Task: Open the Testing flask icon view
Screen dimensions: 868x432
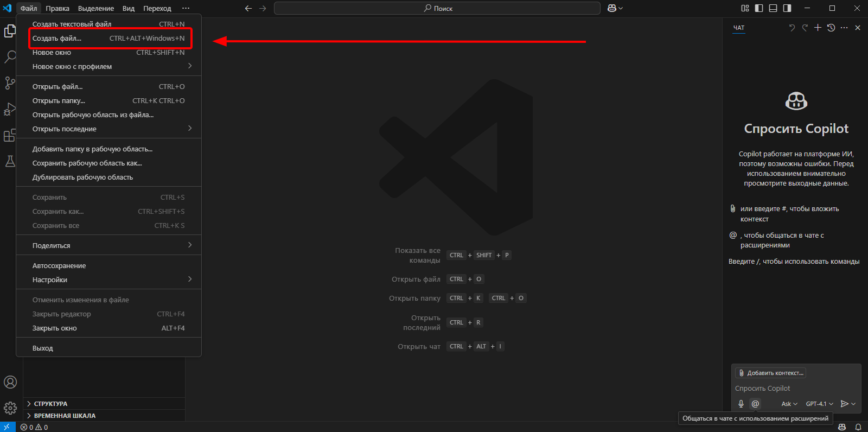Action: pos(10,161)
